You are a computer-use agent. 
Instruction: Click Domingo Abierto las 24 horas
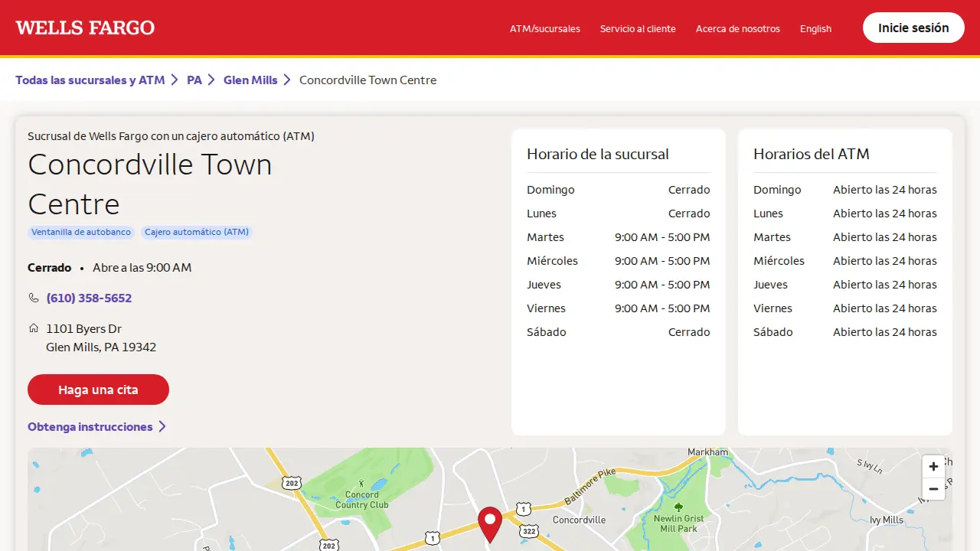[x=845, y=190]
